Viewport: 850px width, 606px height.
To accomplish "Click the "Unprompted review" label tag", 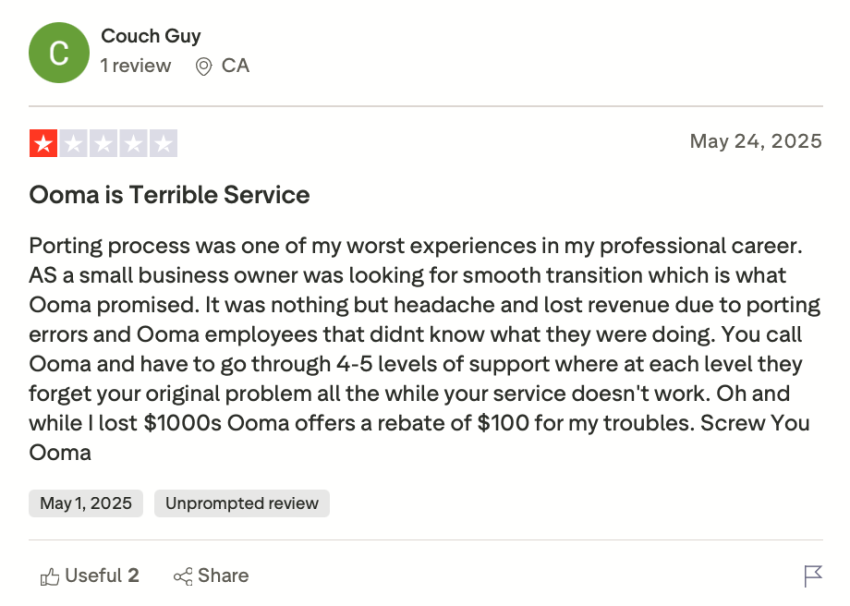I will coord(242,503).
